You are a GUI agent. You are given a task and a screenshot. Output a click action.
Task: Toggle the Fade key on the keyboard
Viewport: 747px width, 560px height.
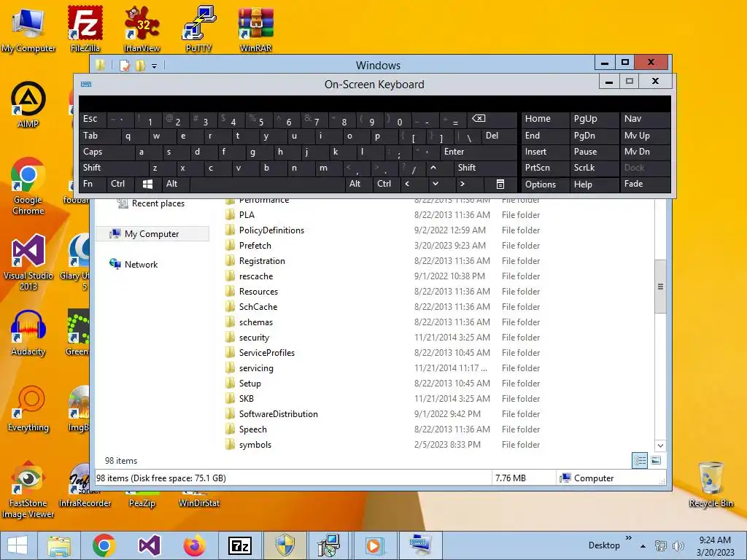(645, 184)
